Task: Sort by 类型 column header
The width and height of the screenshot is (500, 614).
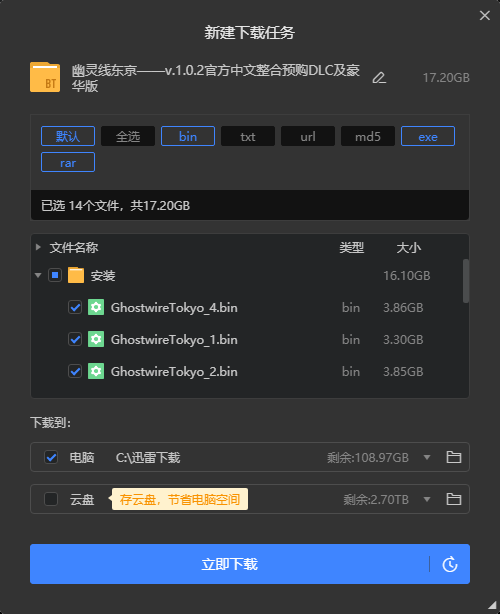Action: click(x=351, y=247)
